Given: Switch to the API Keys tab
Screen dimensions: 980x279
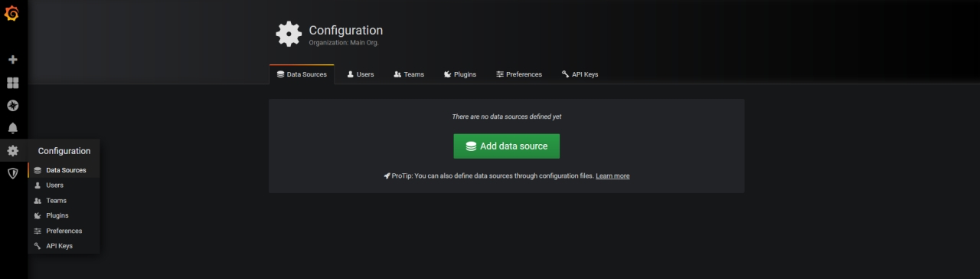Looking at the screenshot, I should (x=580, y=74).
